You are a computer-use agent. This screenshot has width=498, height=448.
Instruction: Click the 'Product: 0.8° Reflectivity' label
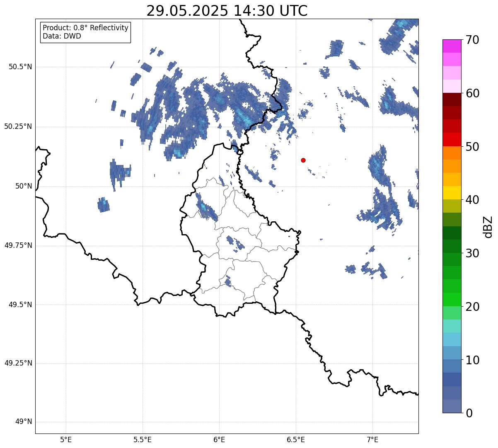pos(86,28)
